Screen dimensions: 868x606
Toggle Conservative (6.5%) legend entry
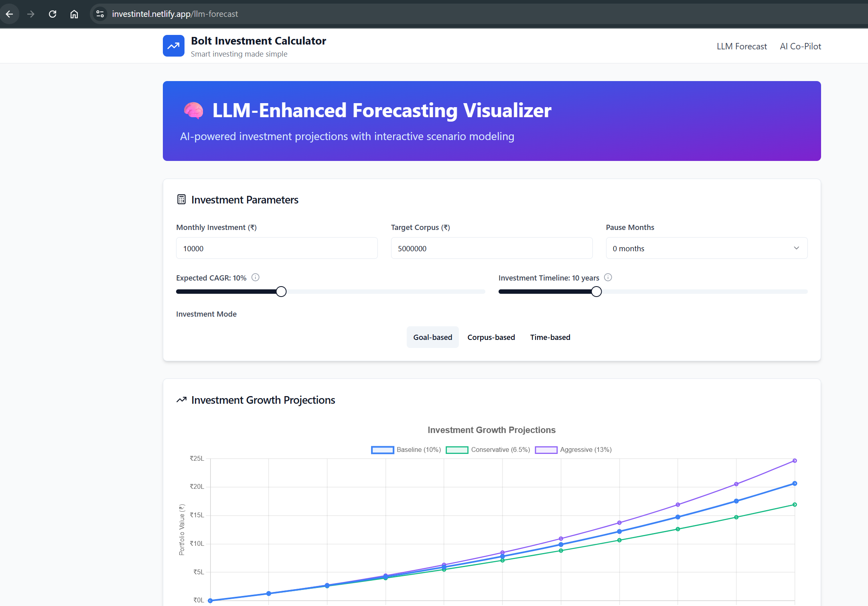point(488,450)
